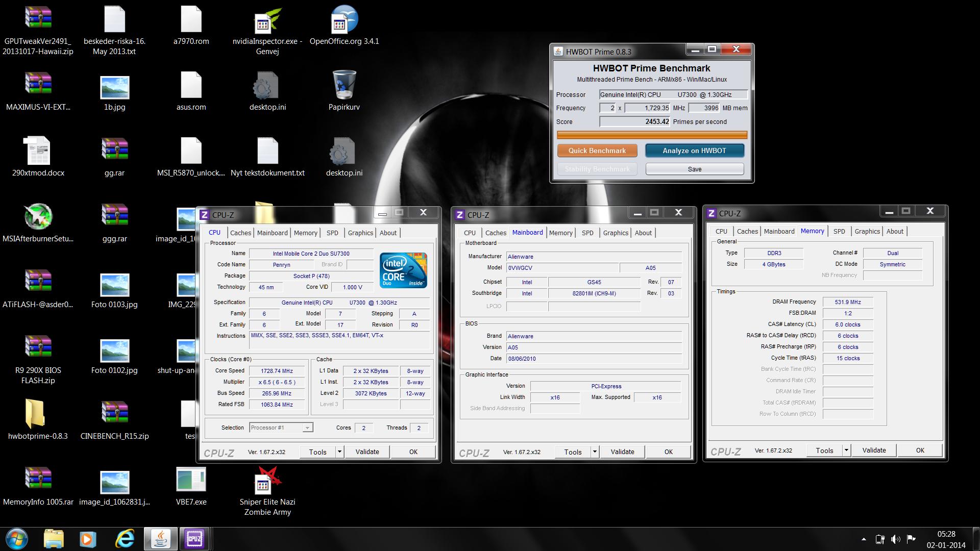Click DRAM Frequency value 531.9 MHz
980x551 pixels.
(848, 302)
